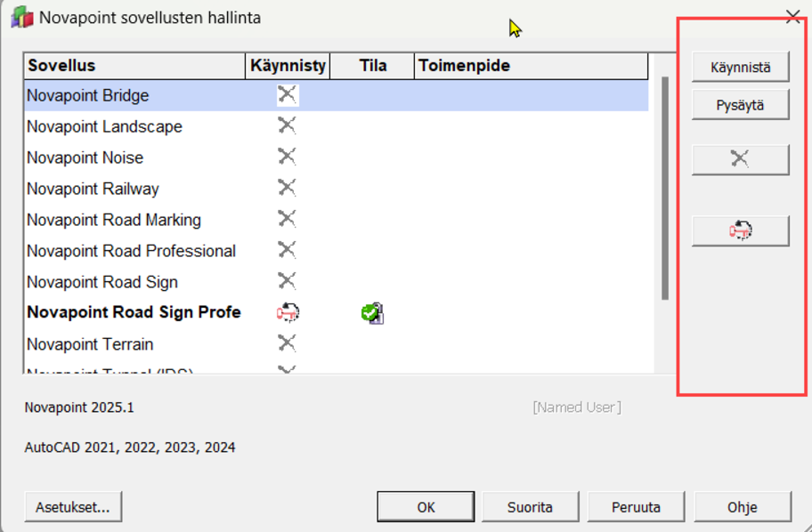Screen dimensions: 812x532
Task: Select Novapoint Road Professional row
Action: coord(336,251)
